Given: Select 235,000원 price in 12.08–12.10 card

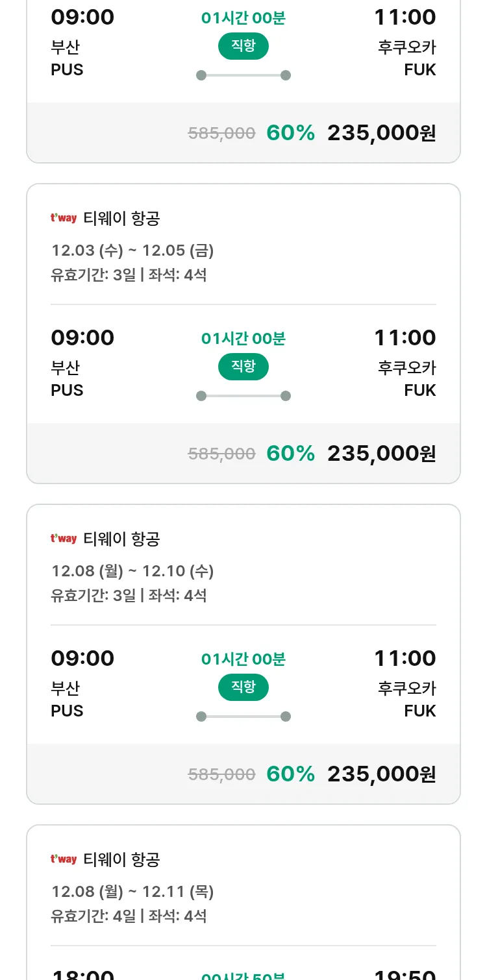Looking at the screenshot, I should tap(381, 774).
